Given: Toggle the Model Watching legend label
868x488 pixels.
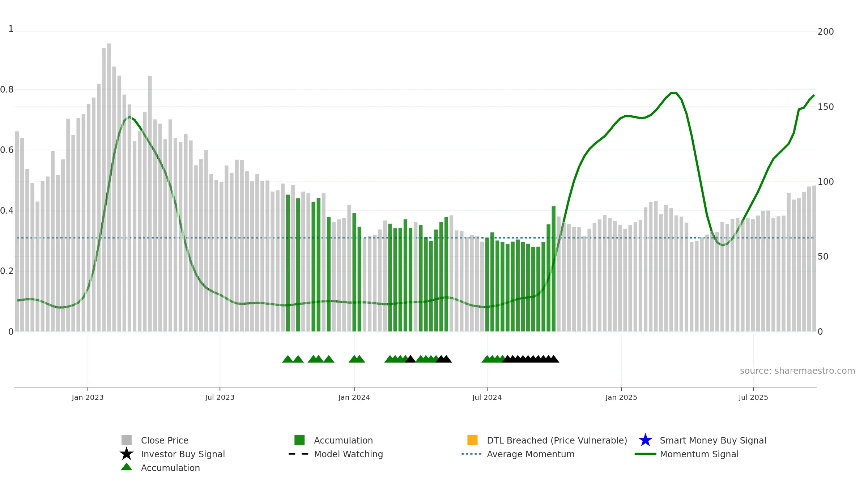Looking at the screenshot, I should (348, 454).
